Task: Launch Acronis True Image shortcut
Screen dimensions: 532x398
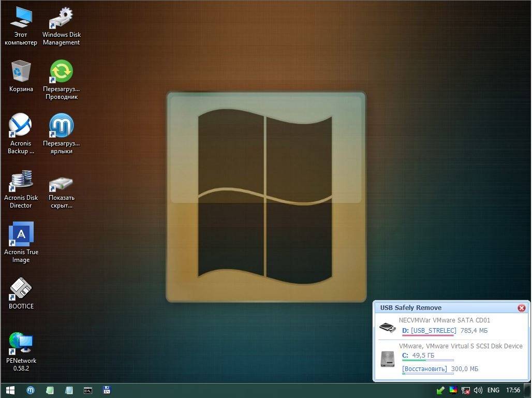Action: 21,243
